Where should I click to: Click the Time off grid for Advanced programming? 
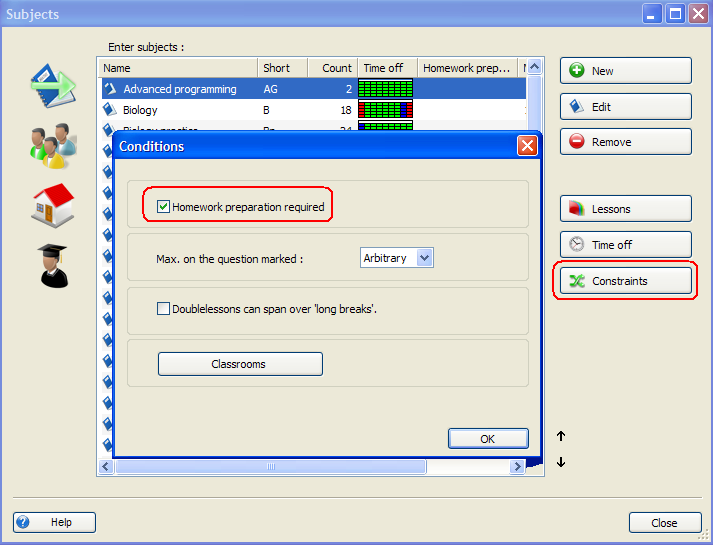385,89
